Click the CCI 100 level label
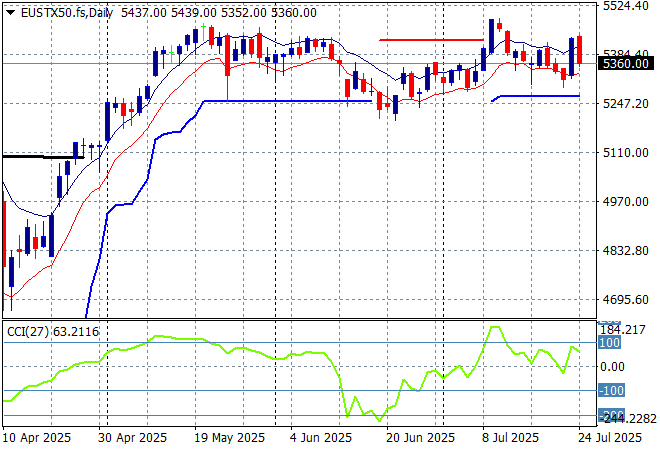Image resolution: width=660 pixels, height=450 pixels. 609,343
